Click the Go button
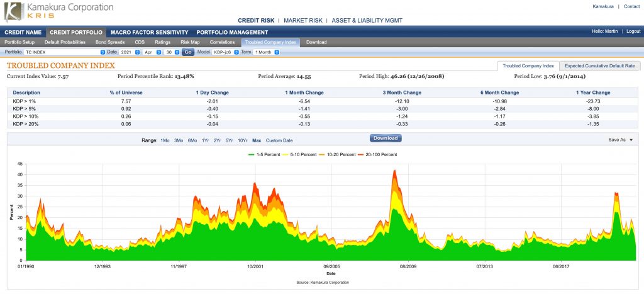 188,52
